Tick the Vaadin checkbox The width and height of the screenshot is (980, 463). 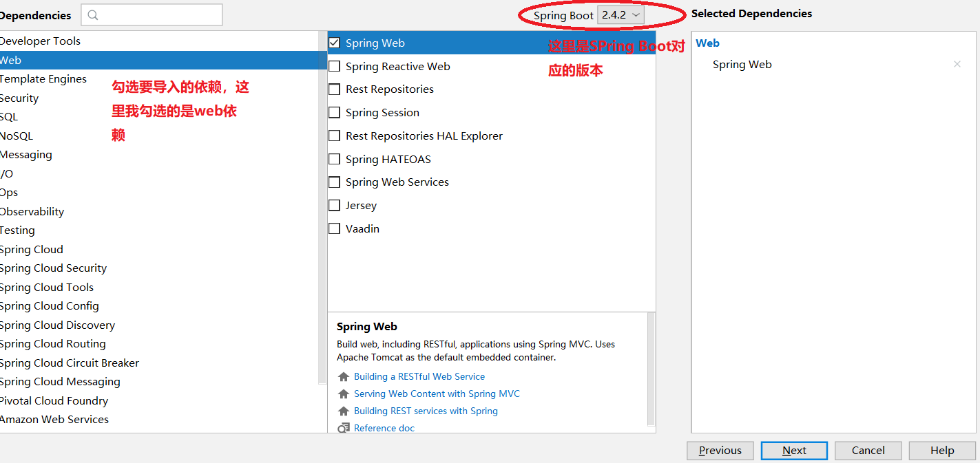coord(334,228)
